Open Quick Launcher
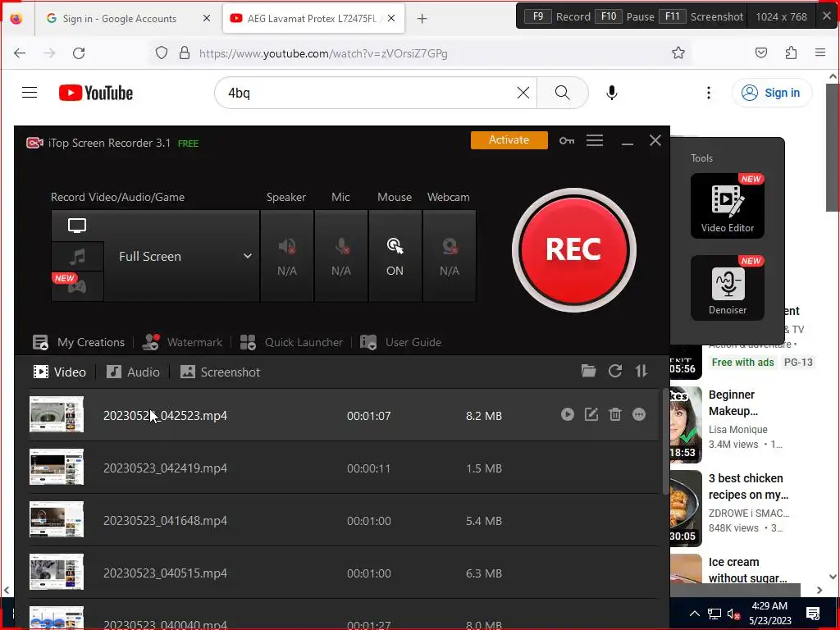Image resolution: width=840 pixels, height=630 pixels. coord(291,342)
